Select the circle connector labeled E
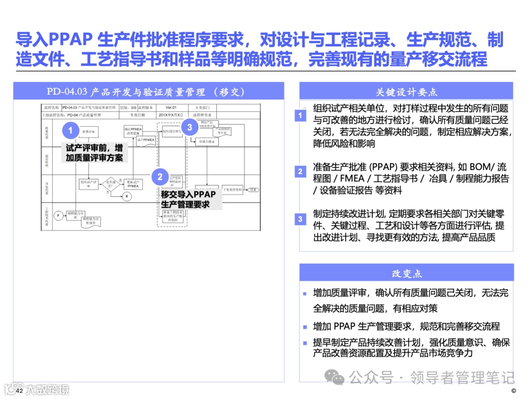The image size is (532, 399). click(127, 196)
